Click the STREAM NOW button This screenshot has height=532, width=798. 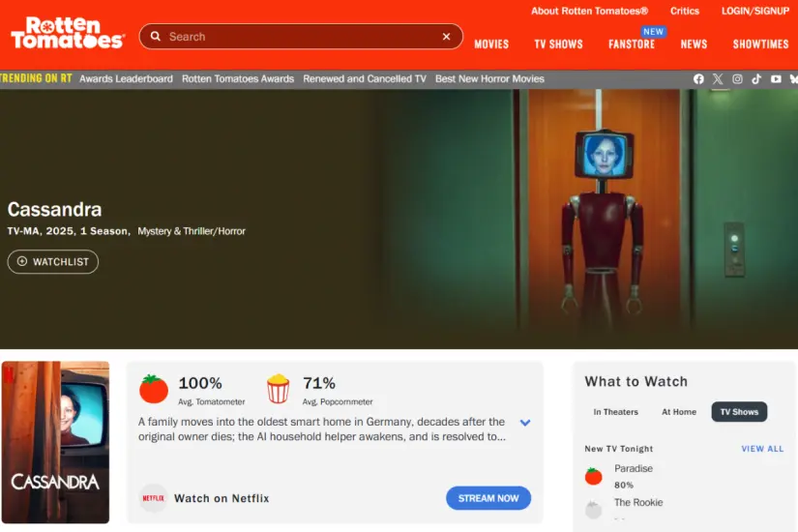[x=488, y=498]
